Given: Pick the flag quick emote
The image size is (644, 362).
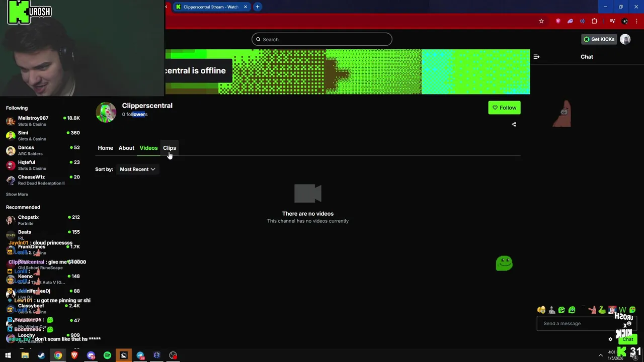Looking at the screenshot, I should coord(612,310).
